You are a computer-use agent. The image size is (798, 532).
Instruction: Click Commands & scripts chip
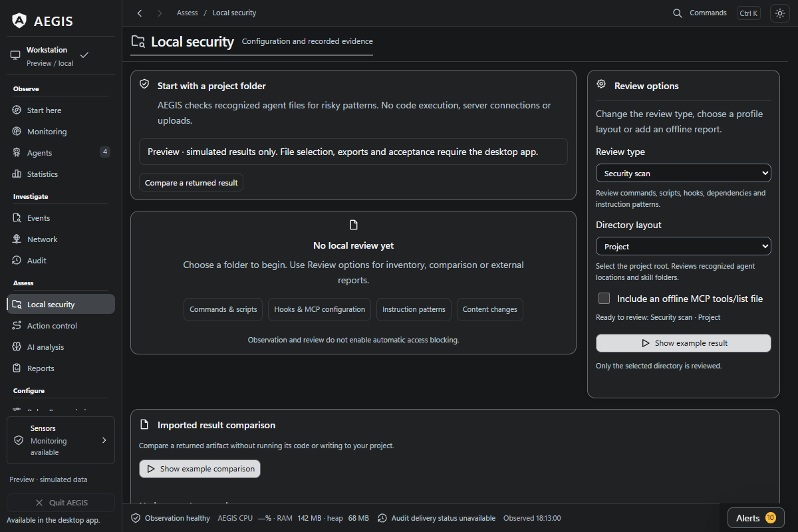pos(223,310)
